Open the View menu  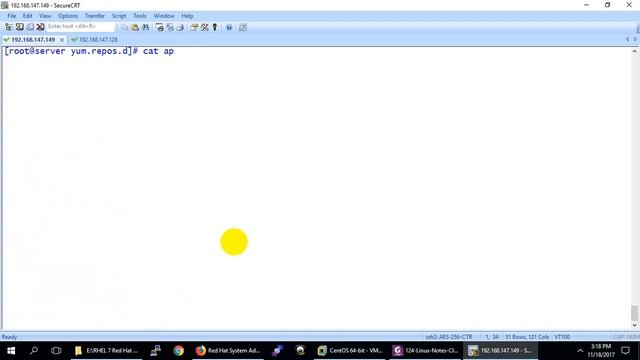(45, 16)
